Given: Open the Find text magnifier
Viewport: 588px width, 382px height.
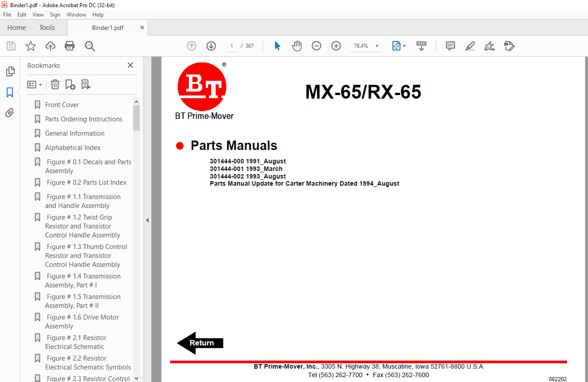Looking at the screenshot, I should 90,46.
